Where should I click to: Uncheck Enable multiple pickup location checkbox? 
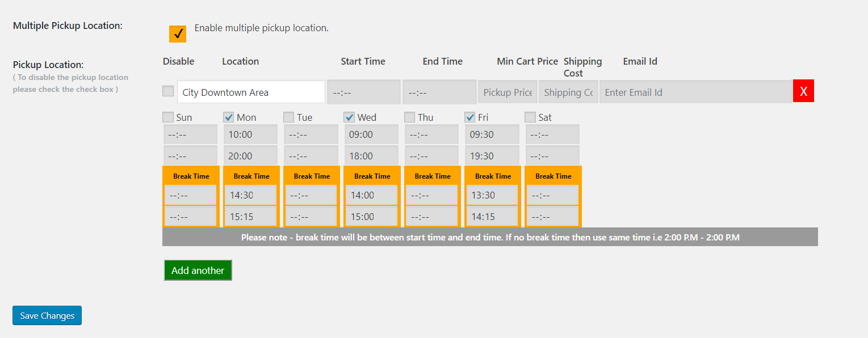pyautogui.click(x=178, y=33)
